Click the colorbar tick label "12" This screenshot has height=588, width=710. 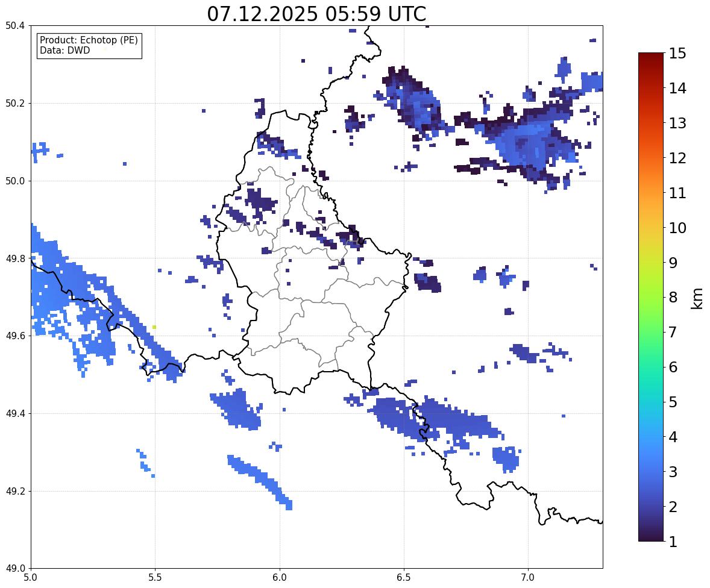pyautogui.click(x=677, y=158)
